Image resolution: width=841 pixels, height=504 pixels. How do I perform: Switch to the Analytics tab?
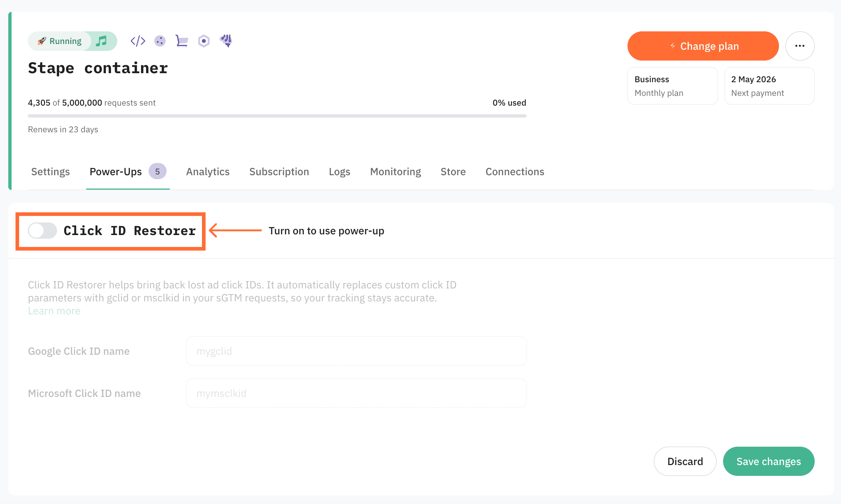pyautogui.click(x=208, y=172)
